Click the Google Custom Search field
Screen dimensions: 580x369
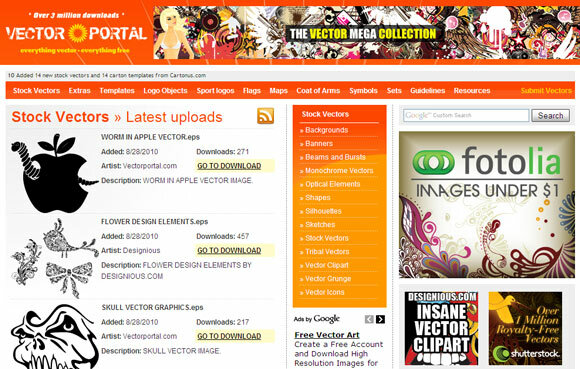[466, 115]
